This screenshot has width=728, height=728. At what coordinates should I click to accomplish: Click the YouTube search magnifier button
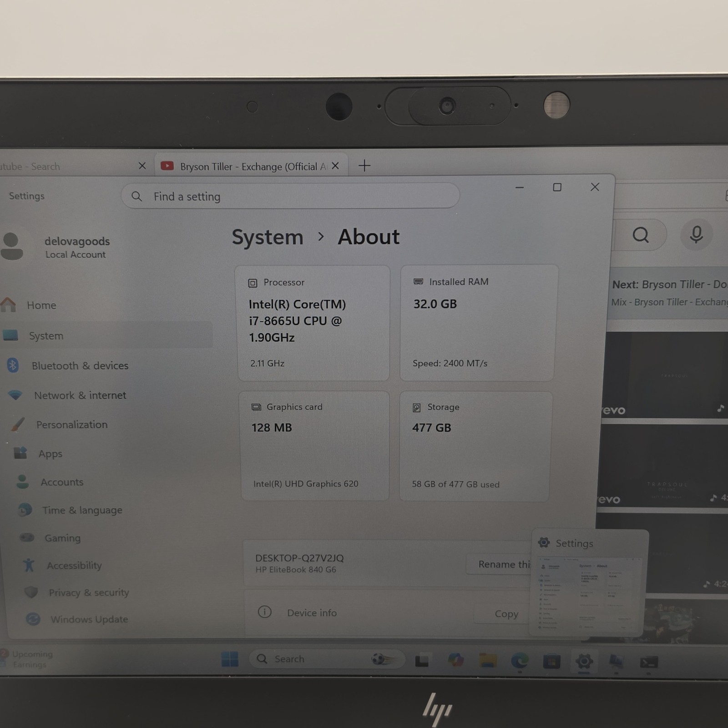pyautogui.click(x=641, y=235)
